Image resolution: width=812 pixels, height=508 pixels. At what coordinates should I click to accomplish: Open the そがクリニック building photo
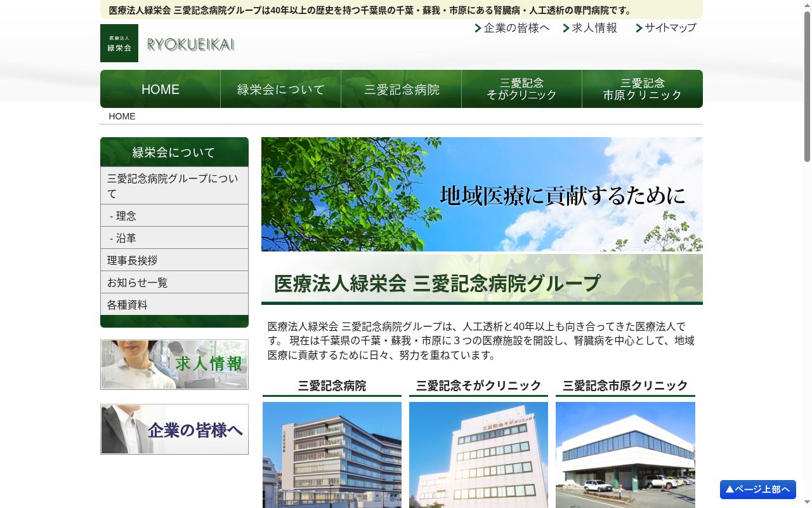478,455
